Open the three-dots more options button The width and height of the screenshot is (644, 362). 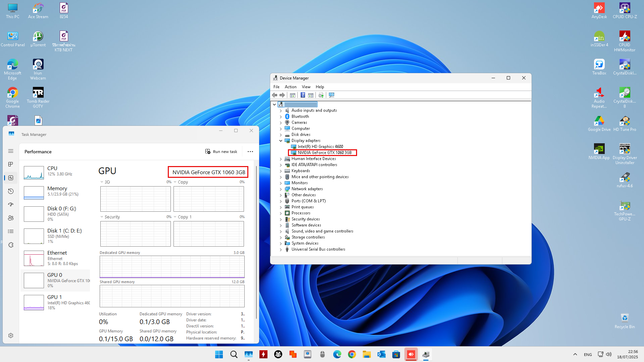[250, 152]
